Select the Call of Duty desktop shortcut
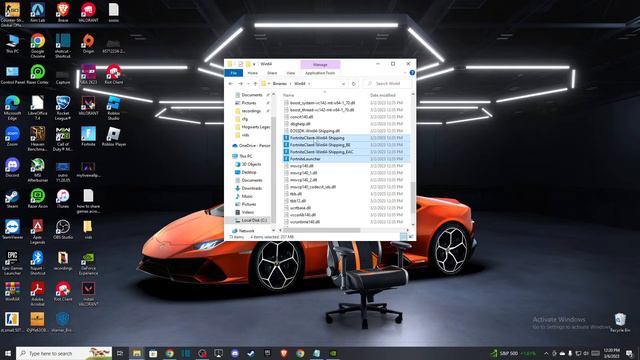Image resolution: width=640 pixels, height=360 pixels. 63,139
